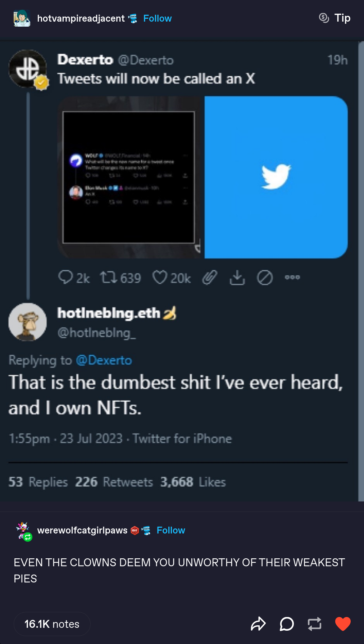Tap the ape profile picture in the screenshot

tap(28, 322)
